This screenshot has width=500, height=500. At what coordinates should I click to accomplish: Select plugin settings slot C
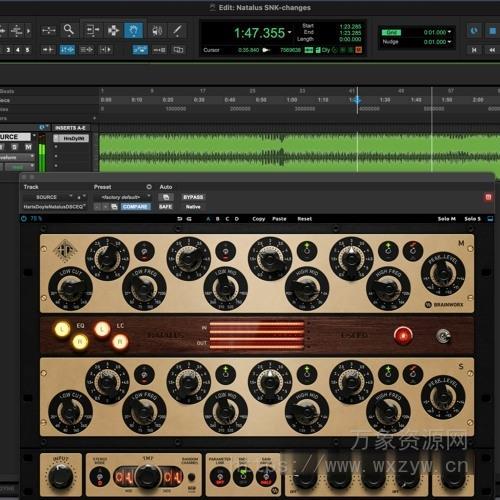click(227, 219)
